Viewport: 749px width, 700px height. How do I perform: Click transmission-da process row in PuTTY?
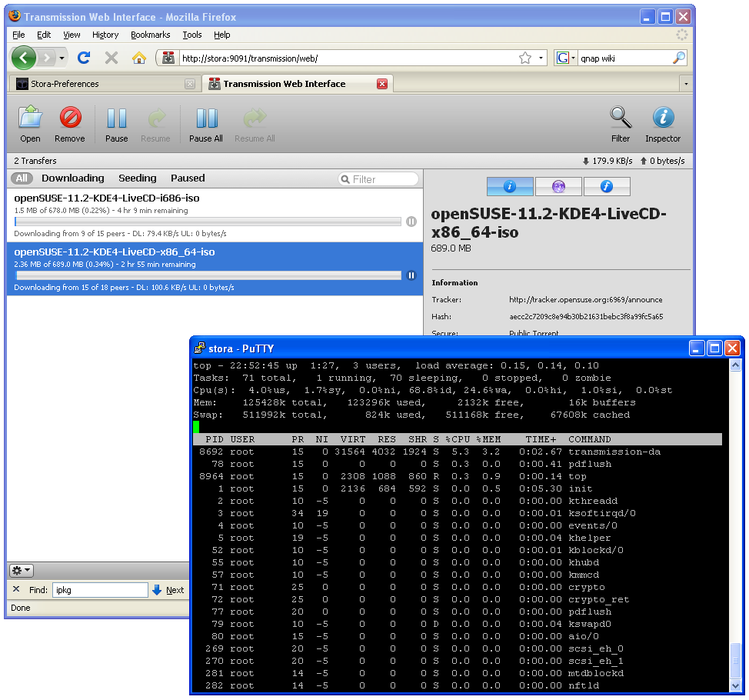coord(457,452)
